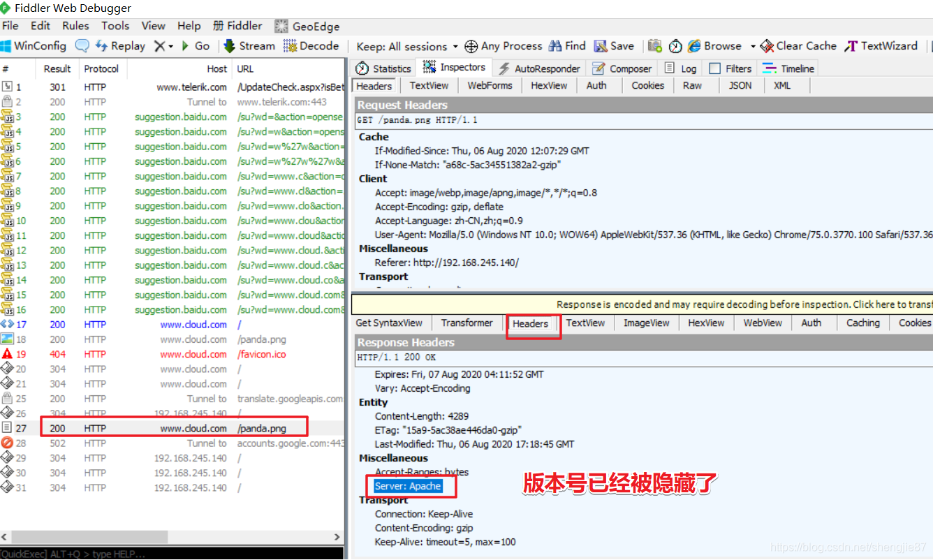Select session 1 www.telerik.com row
The image size is (933, 560).
pyautogui.click(x=172, y=87)
